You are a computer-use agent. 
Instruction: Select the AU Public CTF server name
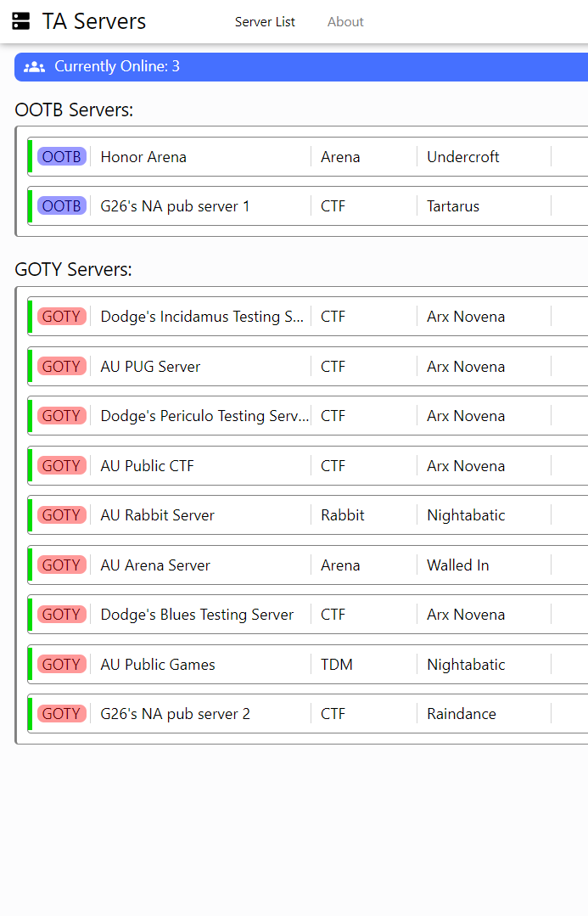tap(148, 466)
